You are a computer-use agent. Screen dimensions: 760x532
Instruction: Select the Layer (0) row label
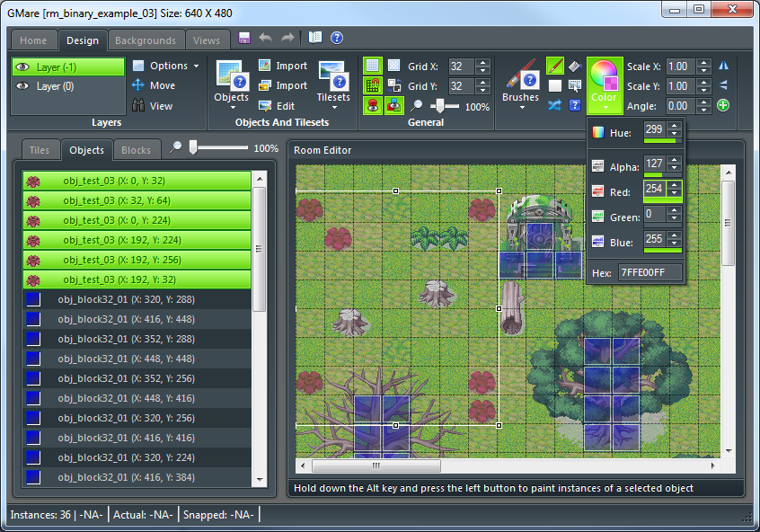pos(56,86)
